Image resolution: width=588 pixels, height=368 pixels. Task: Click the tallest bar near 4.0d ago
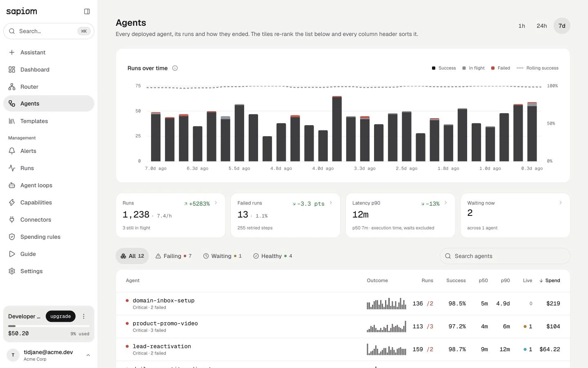[x=337, y=129]
